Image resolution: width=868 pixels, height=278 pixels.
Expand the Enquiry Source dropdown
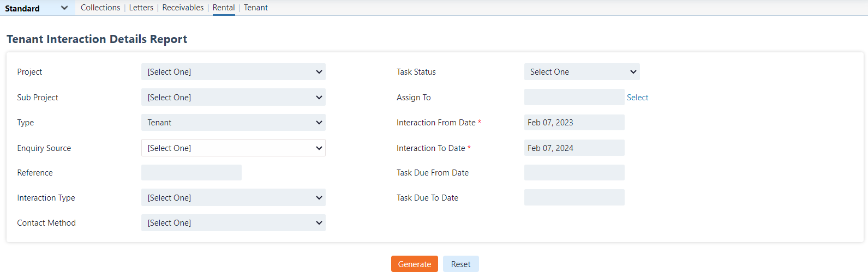(x=233, y=148)
